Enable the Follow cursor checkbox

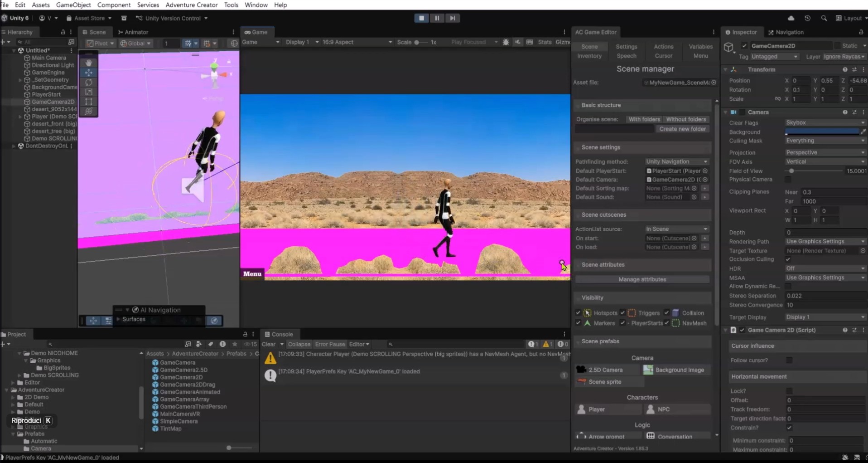[x=789, y=360]
